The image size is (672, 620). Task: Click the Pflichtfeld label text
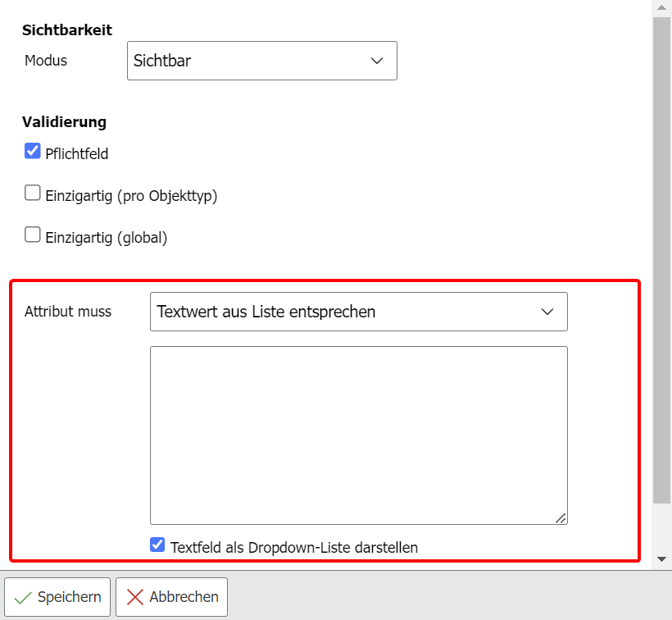coord(77,153)
